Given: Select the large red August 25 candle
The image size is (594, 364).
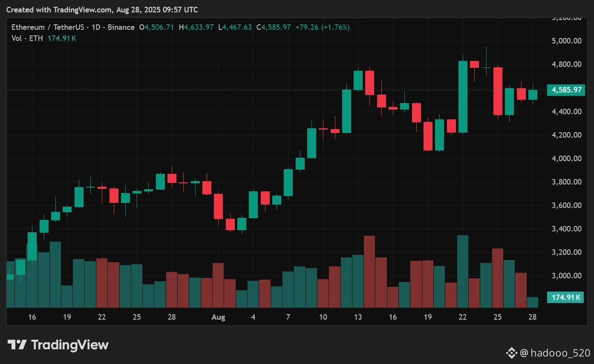Looking at the screenshot, I should tap(498, 91).
